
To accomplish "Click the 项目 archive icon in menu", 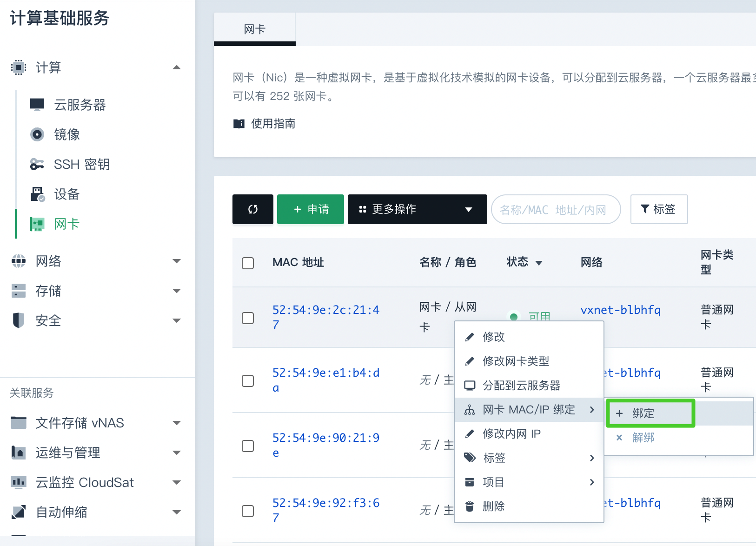I will click(470, 482).
